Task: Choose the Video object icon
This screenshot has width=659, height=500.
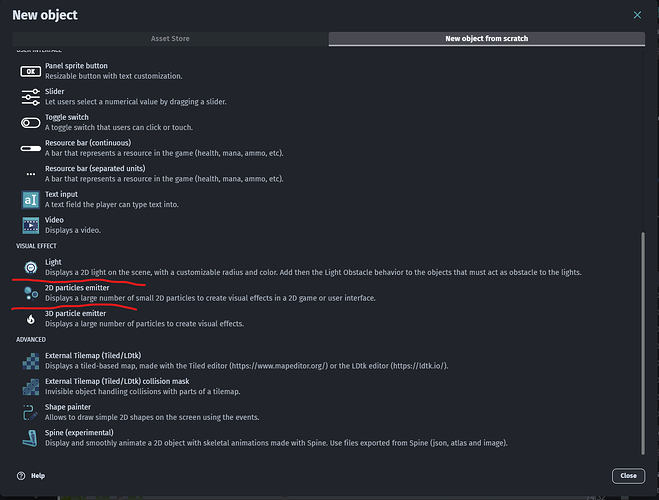Action: tap(30, 225)
